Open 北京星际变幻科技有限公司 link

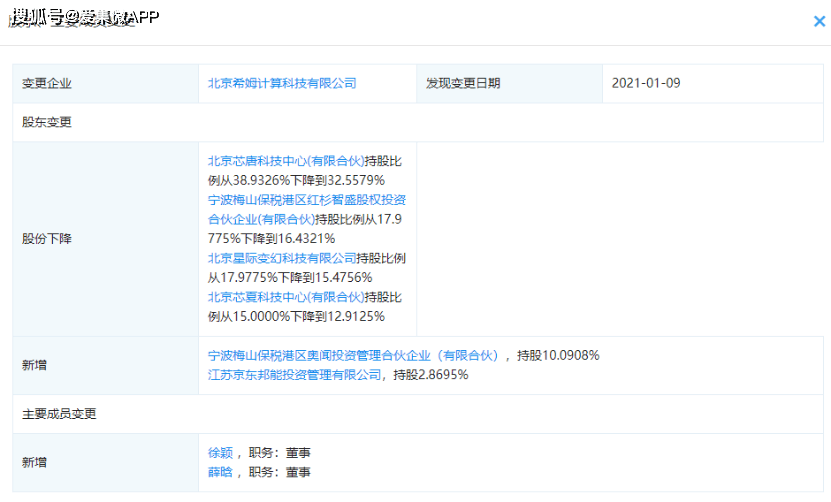(281, 258)
